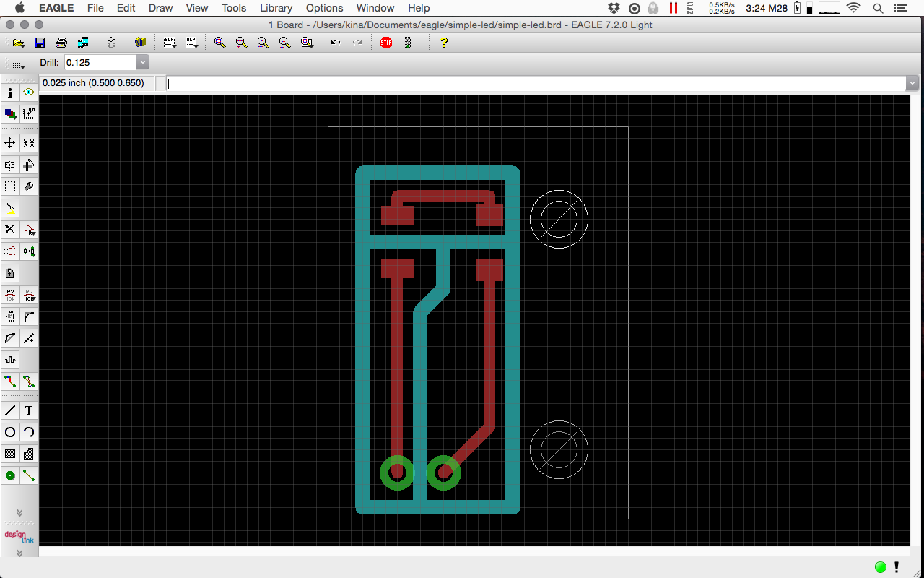The height and width of the screenshot is (578, 924).
Task: Open the File menu
Action: [x=95, y=8]
